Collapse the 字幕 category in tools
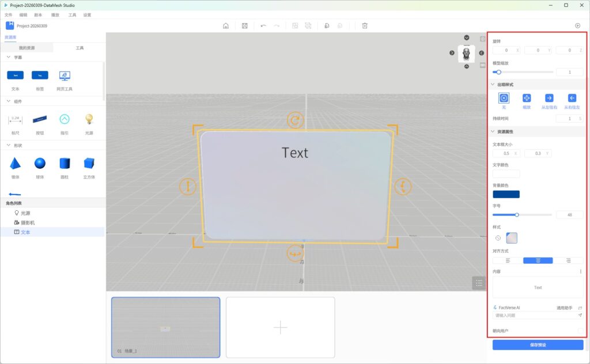590x364 pixels. (8, 58)
